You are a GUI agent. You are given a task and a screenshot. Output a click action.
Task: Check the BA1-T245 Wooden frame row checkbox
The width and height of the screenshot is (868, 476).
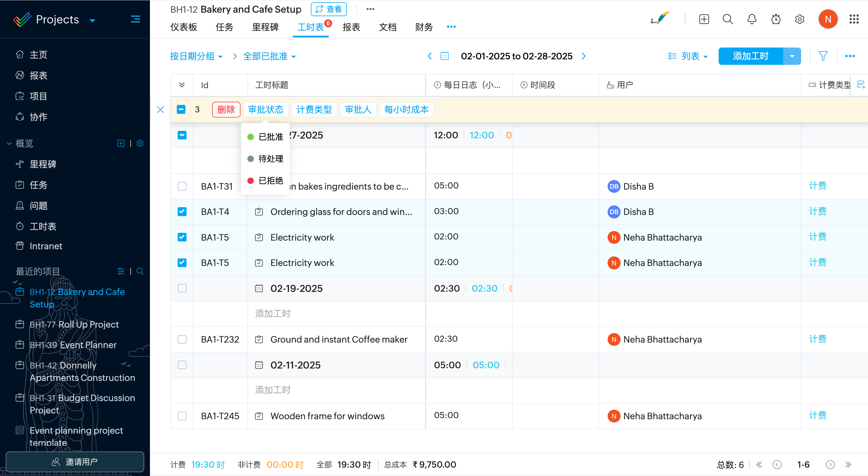(x=182, y=416)
